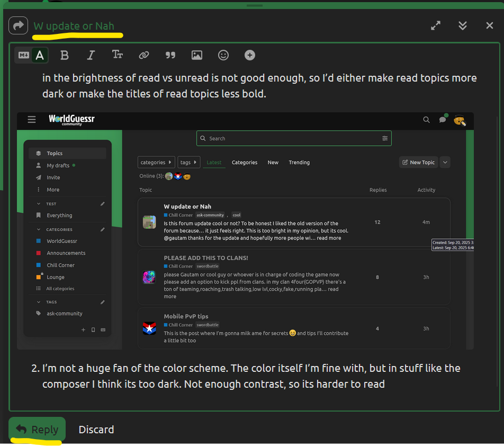Open the tags filter dropdown

pyautogui.click(x=188, y=163)
